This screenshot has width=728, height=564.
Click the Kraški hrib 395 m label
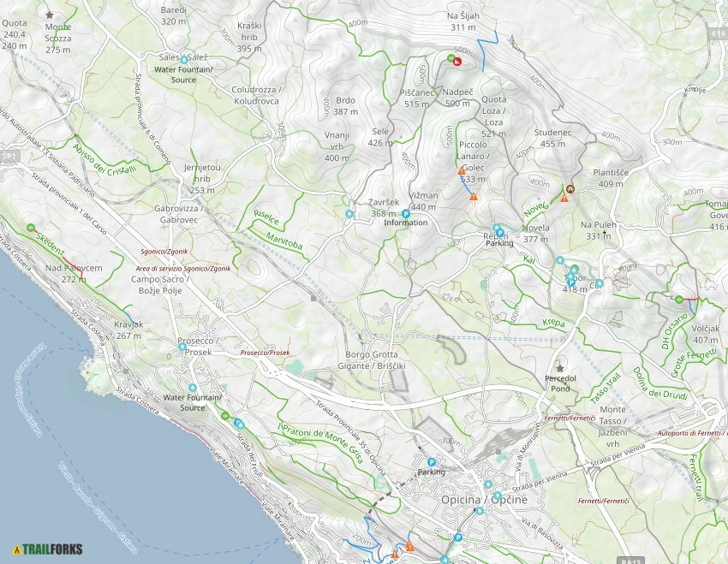click(249, 37)
